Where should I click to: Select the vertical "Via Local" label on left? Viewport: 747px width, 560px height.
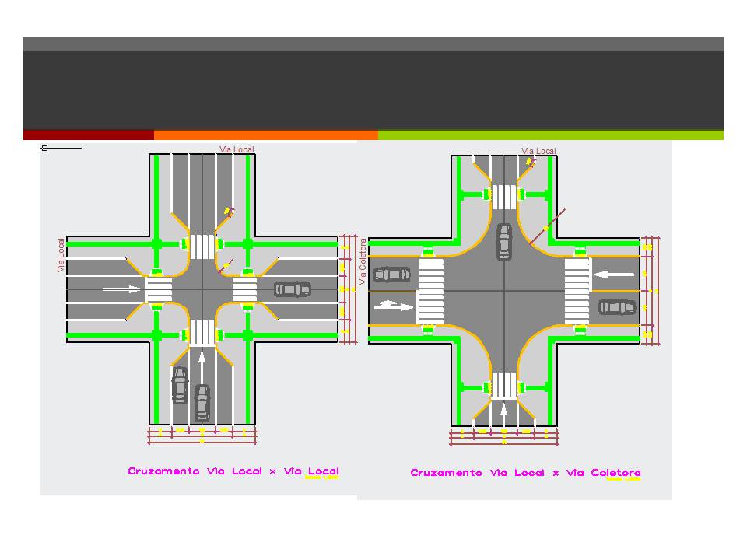(x=61, y=256)
